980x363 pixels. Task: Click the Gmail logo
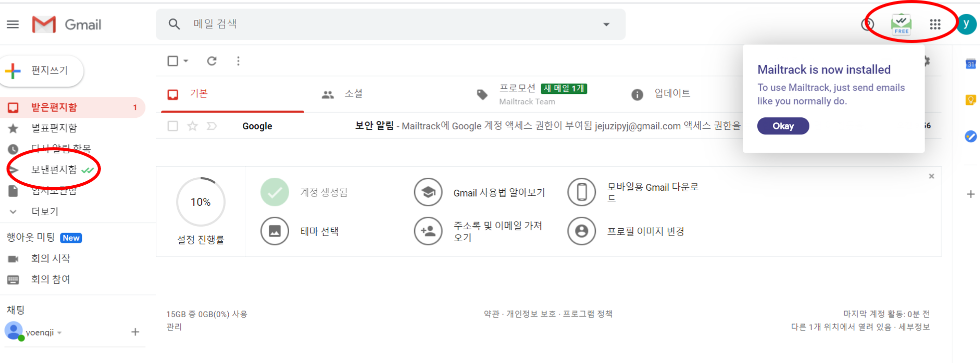(66, 24)
